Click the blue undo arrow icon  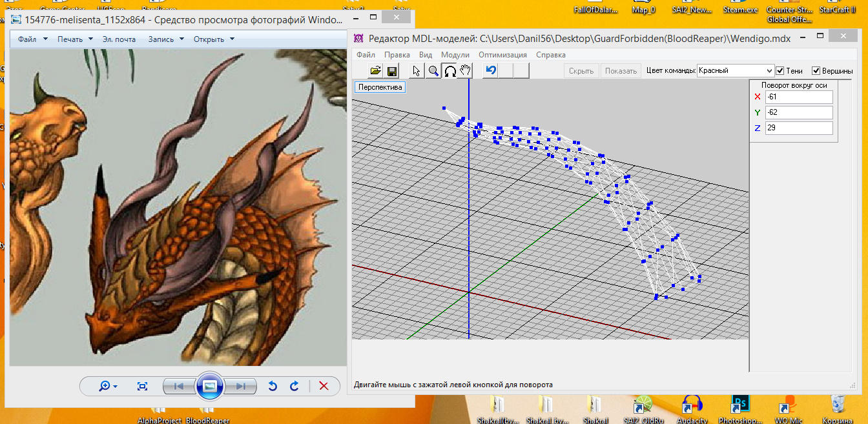pyautogui.click(x=491, y=70)
